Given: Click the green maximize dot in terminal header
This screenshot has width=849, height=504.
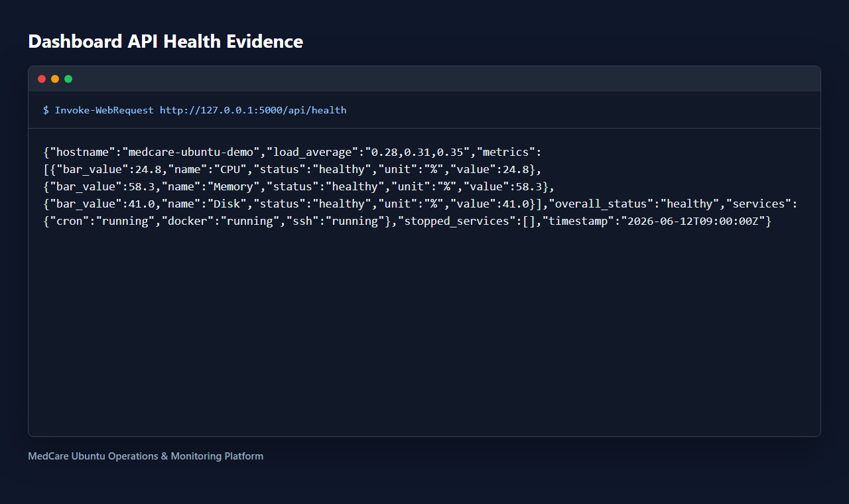Looking at the screenshot, I should pos(68,79).
